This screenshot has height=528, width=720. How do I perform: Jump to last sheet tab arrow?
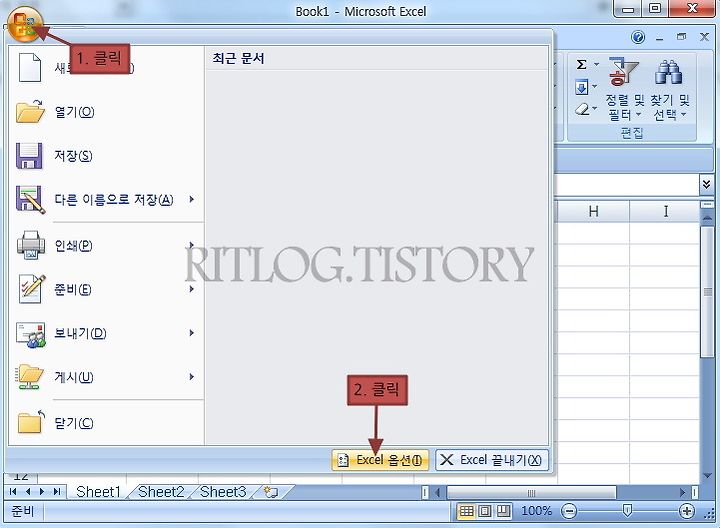point(57,492)
